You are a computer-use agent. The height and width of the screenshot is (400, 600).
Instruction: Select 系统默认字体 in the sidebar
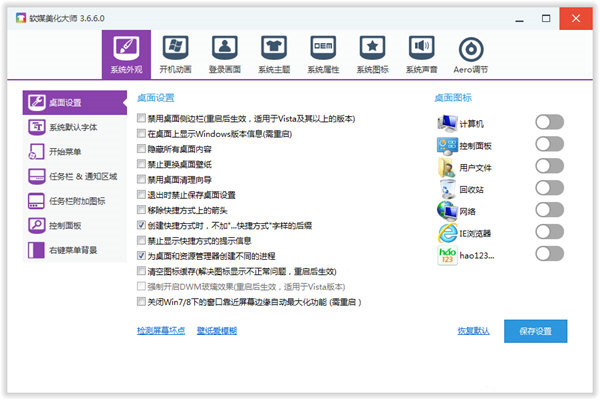75,127
